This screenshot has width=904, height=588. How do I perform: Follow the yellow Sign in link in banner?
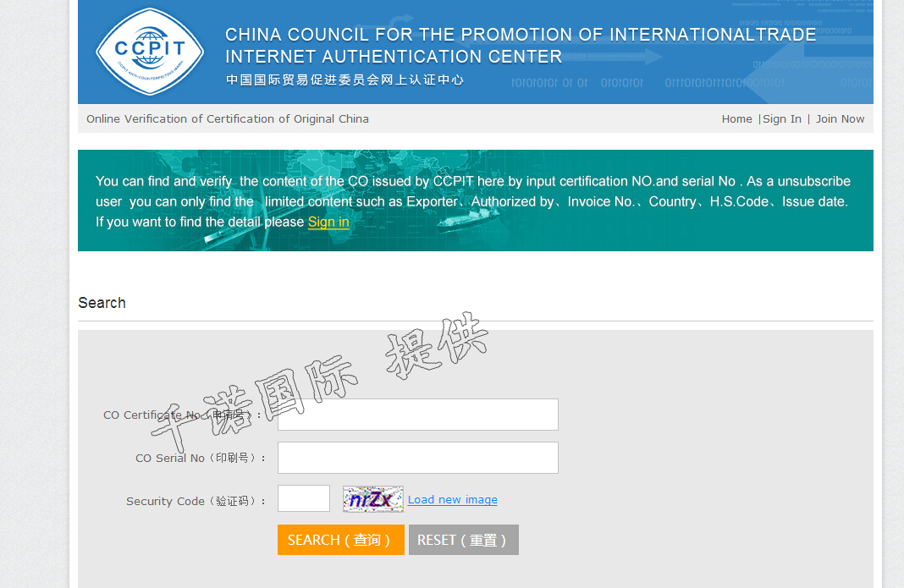click(x=328, y=223)
